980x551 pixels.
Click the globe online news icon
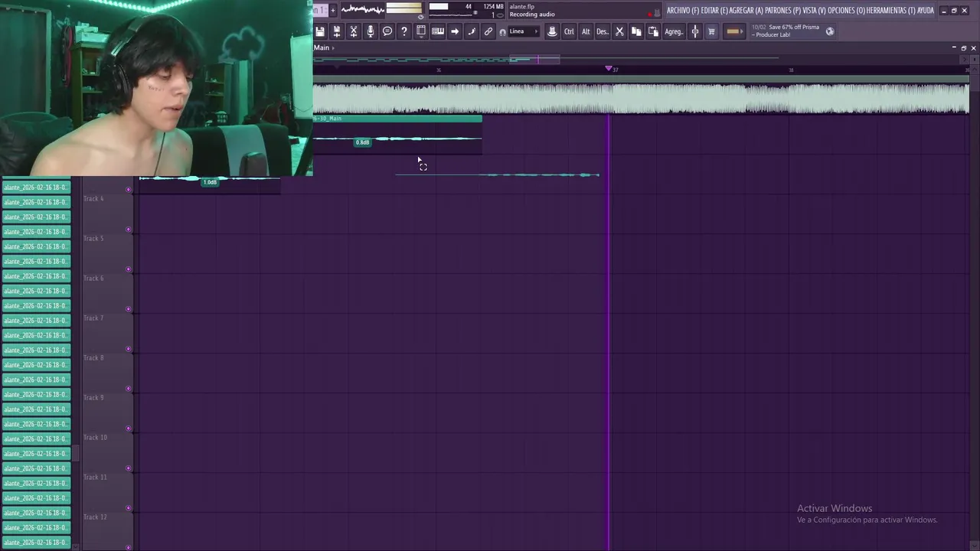coord(830,31)
